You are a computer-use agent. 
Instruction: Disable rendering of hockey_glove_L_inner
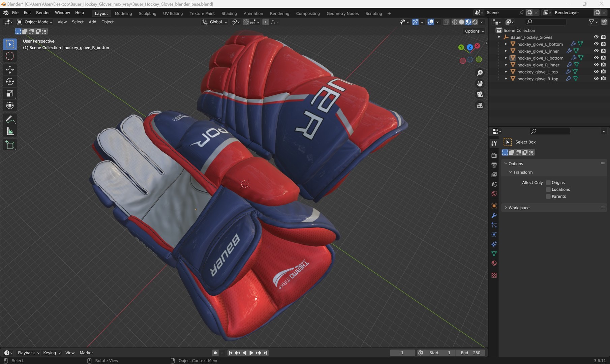(603, 51)
